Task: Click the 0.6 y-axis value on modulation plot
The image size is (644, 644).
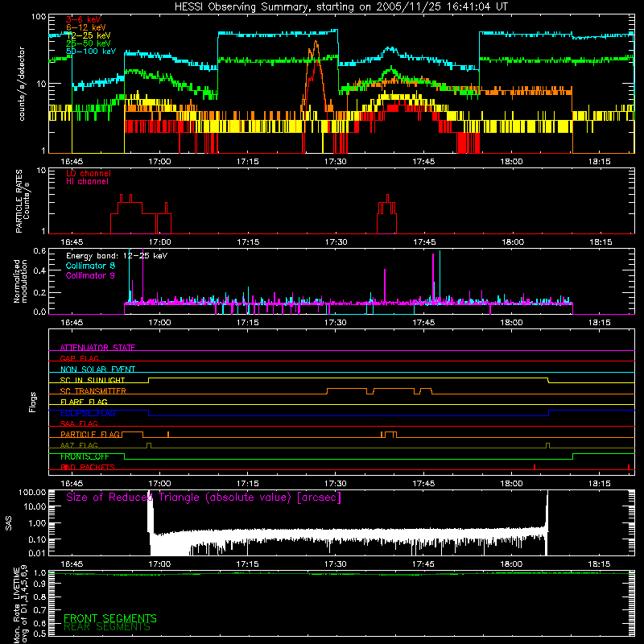Action: (x=39, y=250)
